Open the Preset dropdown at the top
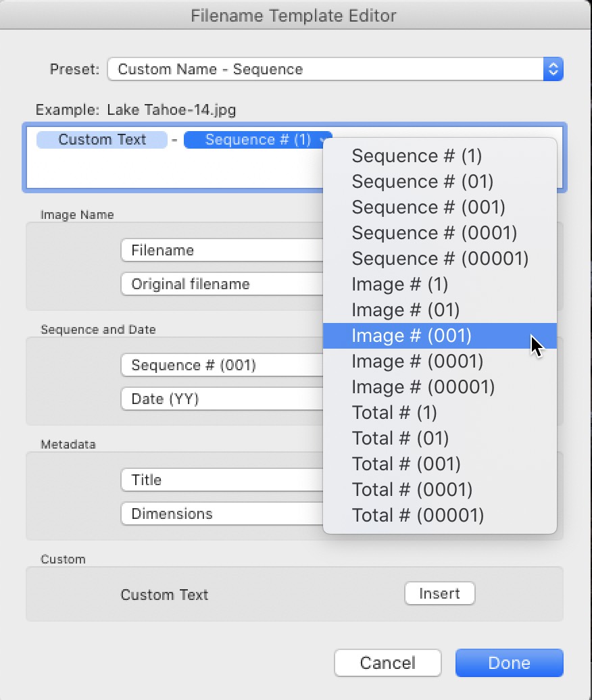The height and width of the screenshot is (700, 592). pyautogui.click(x=335, y=69)
